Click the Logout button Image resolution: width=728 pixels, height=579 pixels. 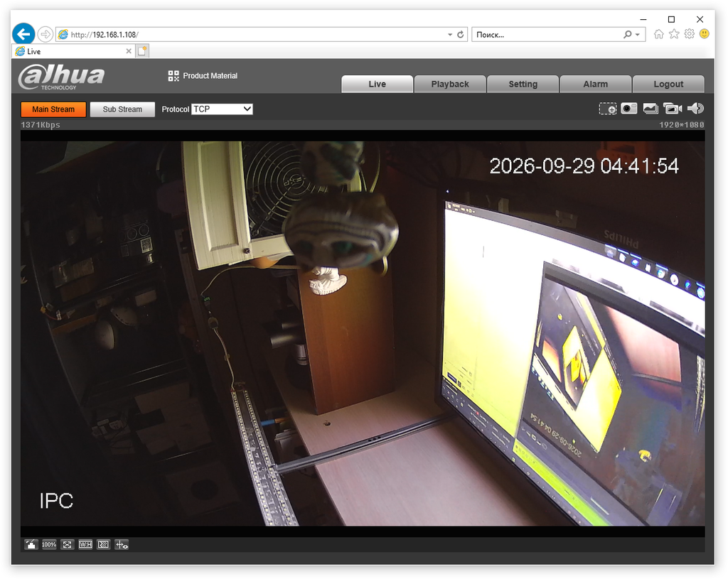coord(668,84)
